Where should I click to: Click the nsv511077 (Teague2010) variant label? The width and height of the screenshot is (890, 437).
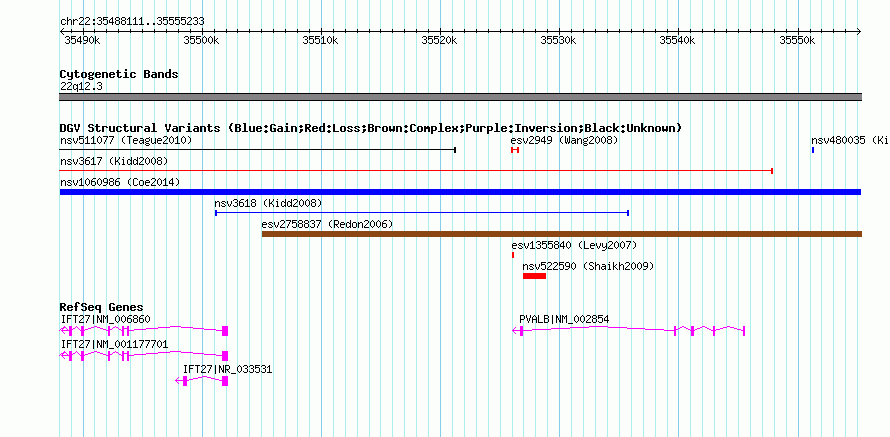coord(126,140)
